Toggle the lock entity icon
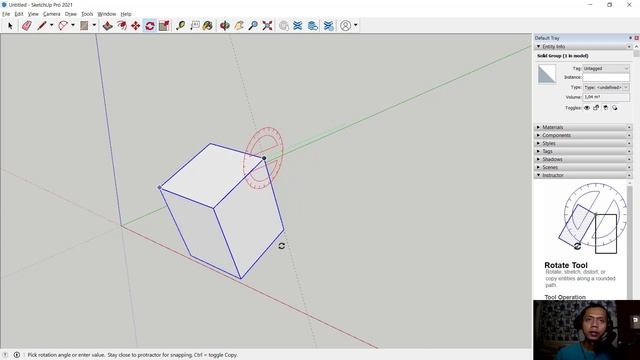This screenshot has height=360, width=640. click(x=596, y=108)
